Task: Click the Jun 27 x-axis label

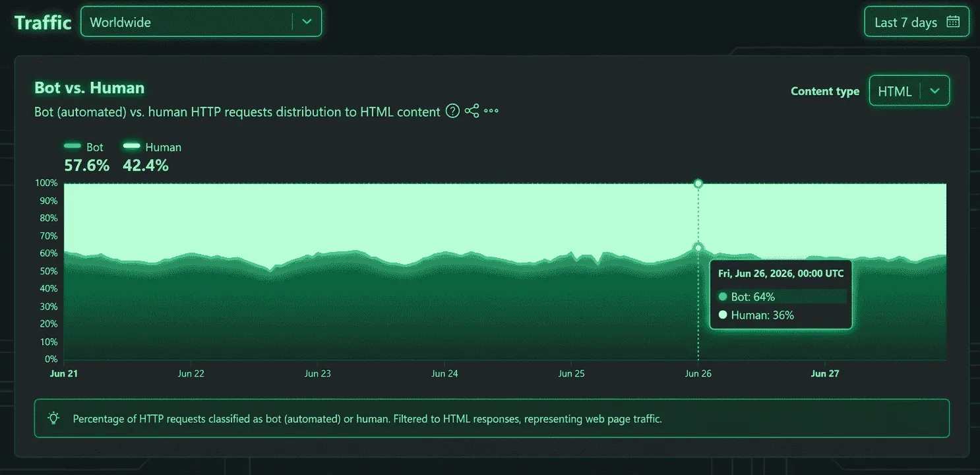Action: click(825, 373)
